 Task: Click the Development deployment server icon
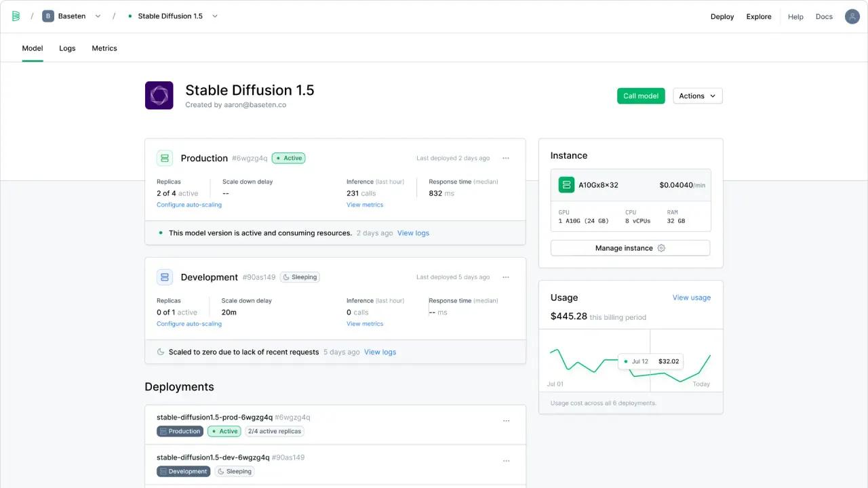pyautogui.click(x=165, y=277)
